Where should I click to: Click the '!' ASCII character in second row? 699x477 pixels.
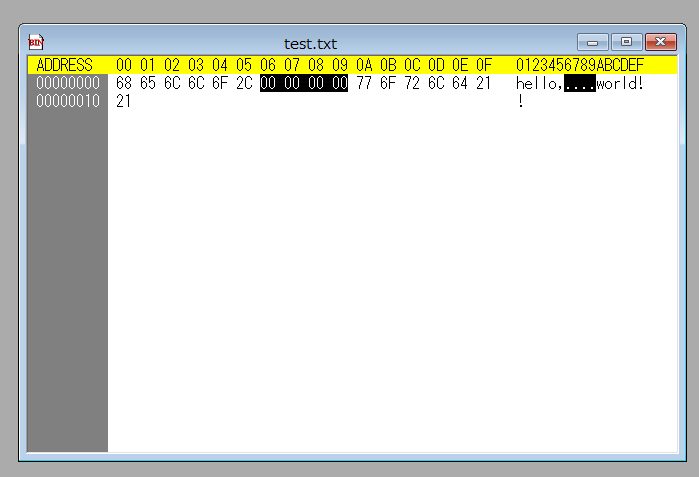coord(520,101)
